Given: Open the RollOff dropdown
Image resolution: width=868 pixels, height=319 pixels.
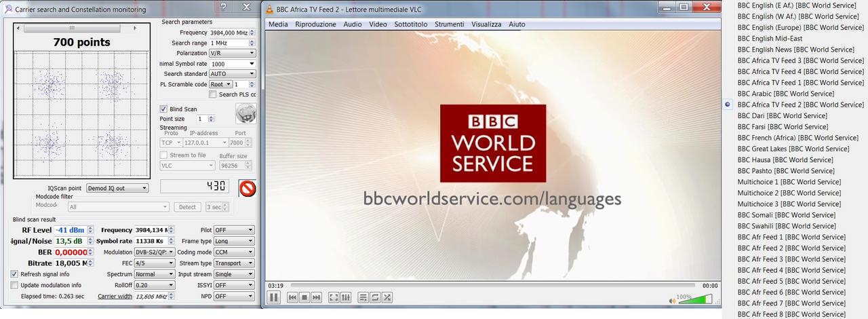Looking at the screenshot, I should pyautogui.click(x=154, y=285).
